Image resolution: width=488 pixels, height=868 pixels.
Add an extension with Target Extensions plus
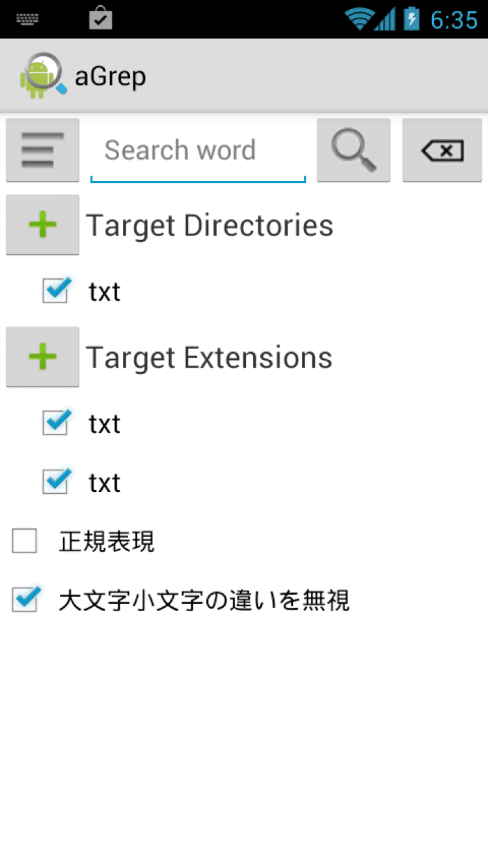[42, 357]
